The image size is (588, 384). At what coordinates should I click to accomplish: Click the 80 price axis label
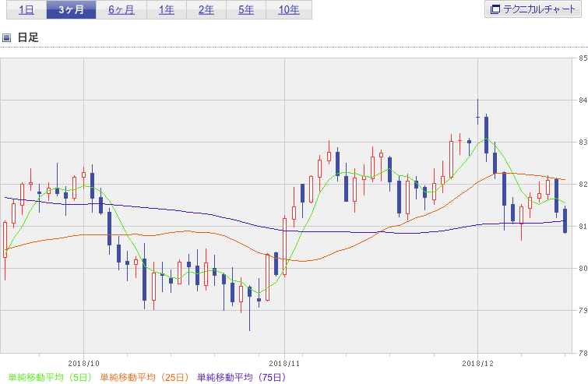pos(583,269)
